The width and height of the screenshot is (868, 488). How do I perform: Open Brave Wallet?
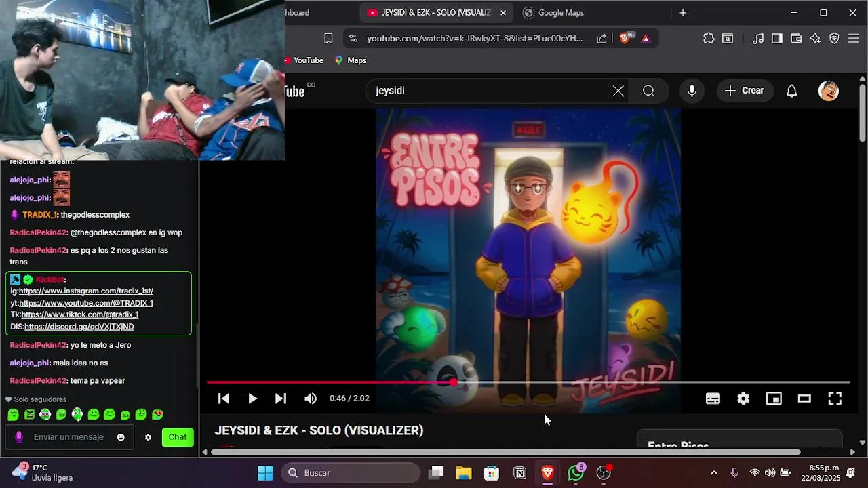click(x=796, y=39)
